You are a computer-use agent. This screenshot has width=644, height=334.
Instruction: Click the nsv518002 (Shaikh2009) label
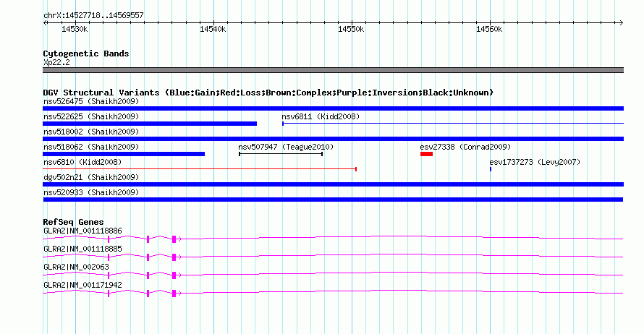point(91,132)
